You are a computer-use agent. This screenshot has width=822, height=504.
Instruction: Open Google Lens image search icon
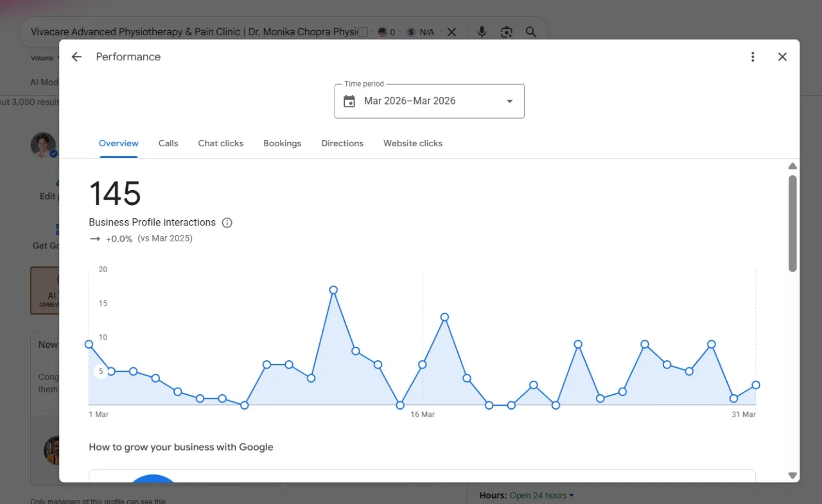click(506, 32)
